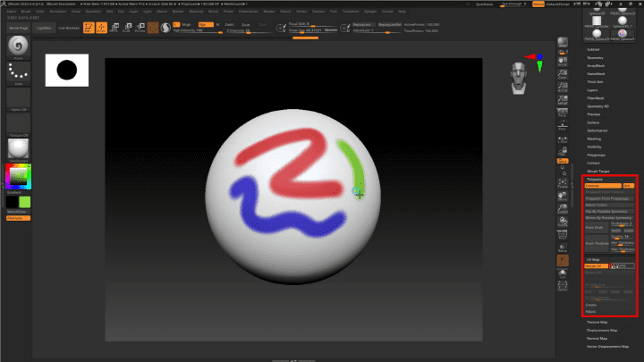644x362 pixels.
Task: Expand the Masking subpalette
Action: 594,139
